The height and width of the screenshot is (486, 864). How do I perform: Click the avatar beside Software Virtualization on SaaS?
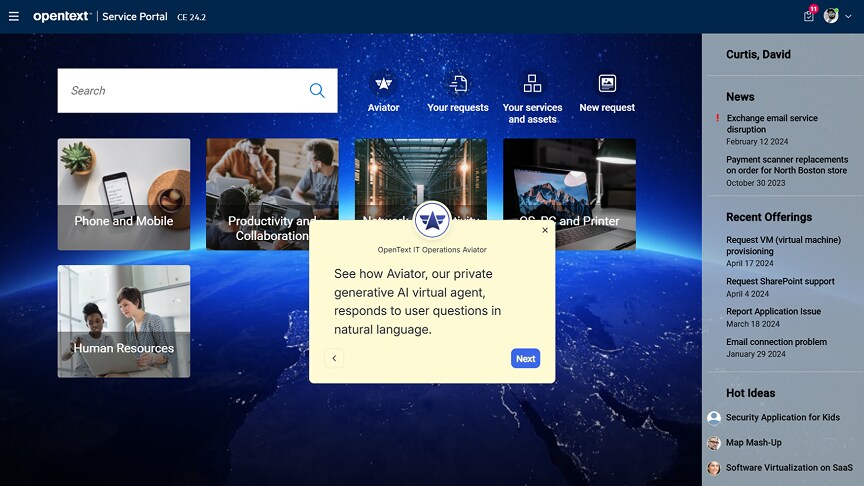click(714, 468)
